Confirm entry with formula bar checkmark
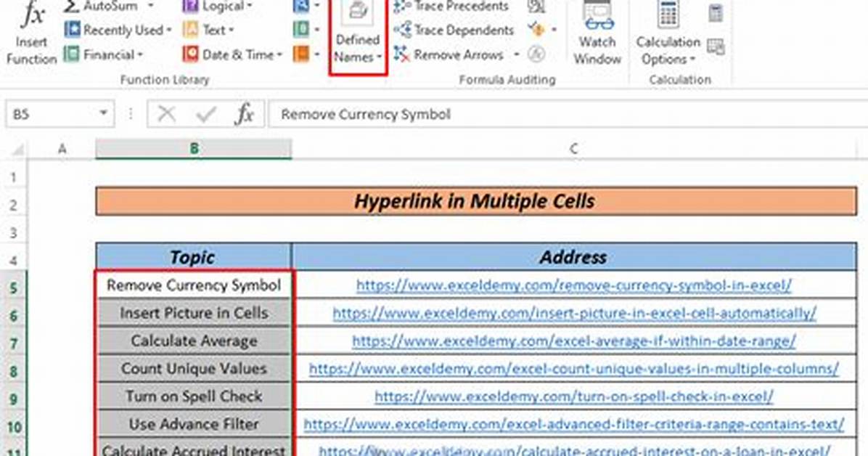 [x=206, y=114]
